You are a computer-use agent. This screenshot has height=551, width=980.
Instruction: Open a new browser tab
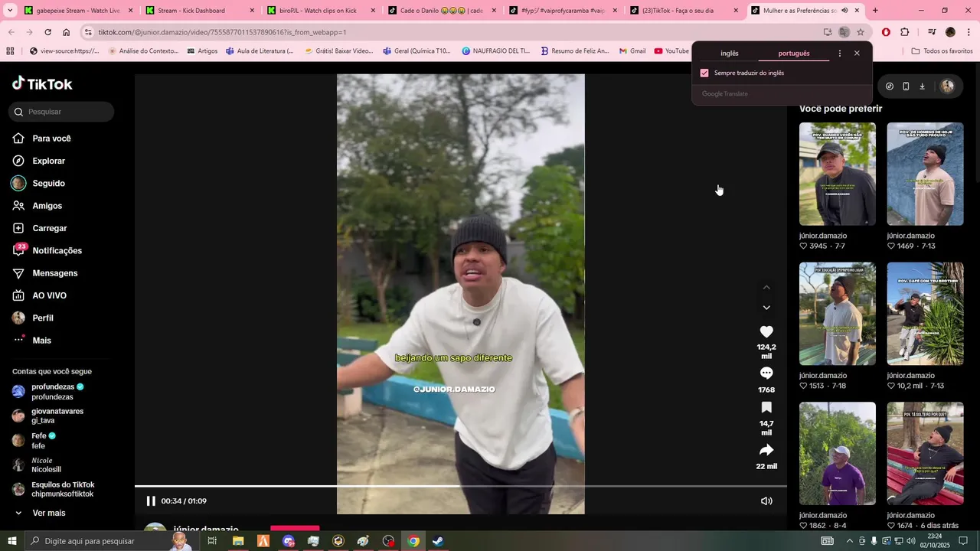[x=875, y=11]
